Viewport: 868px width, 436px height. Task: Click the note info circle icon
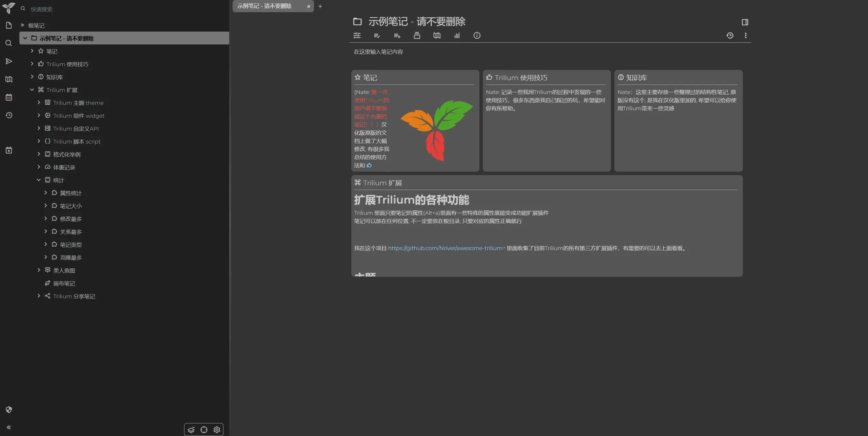[477, 35]
